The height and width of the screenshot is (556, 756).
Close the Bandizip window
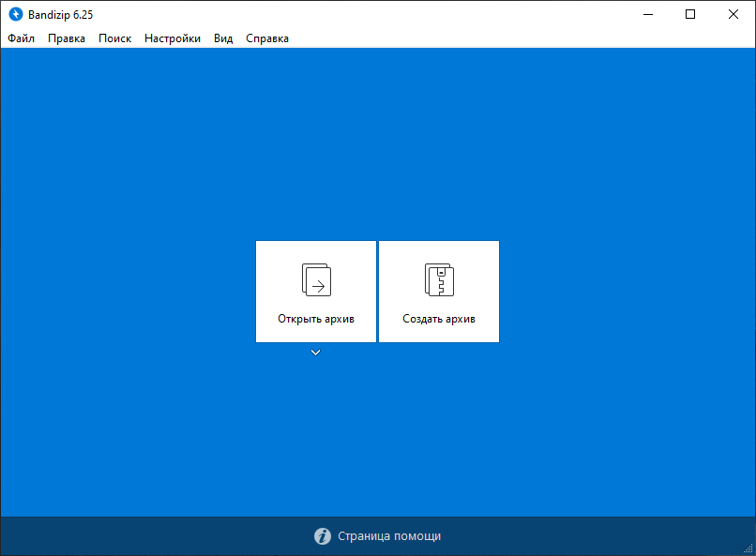733,14
